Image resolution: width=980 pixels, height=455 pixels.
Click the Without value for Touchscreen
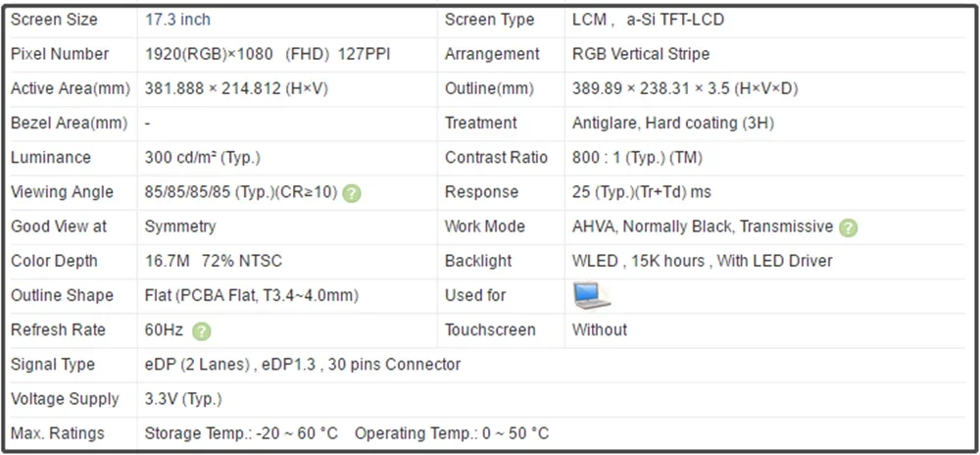point(600,329)
